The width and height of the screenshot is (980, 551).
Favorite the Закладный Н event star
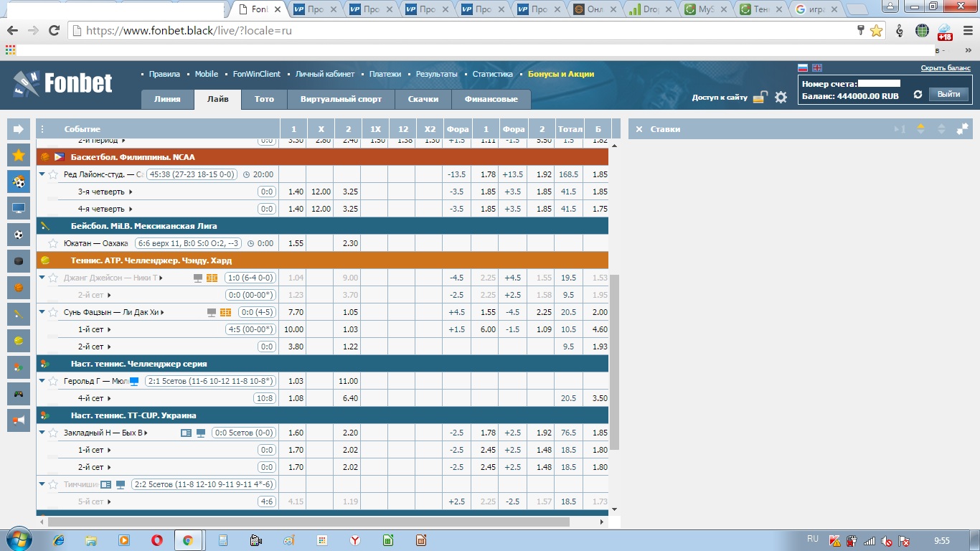pyautogui.click(x=53, y=433)
